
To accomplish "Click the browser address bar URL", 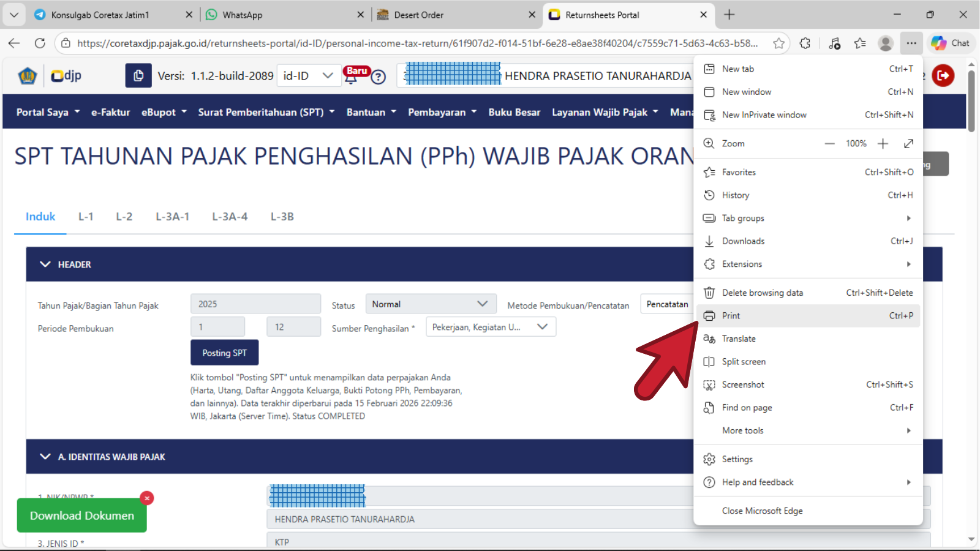I will click(417, 43).
